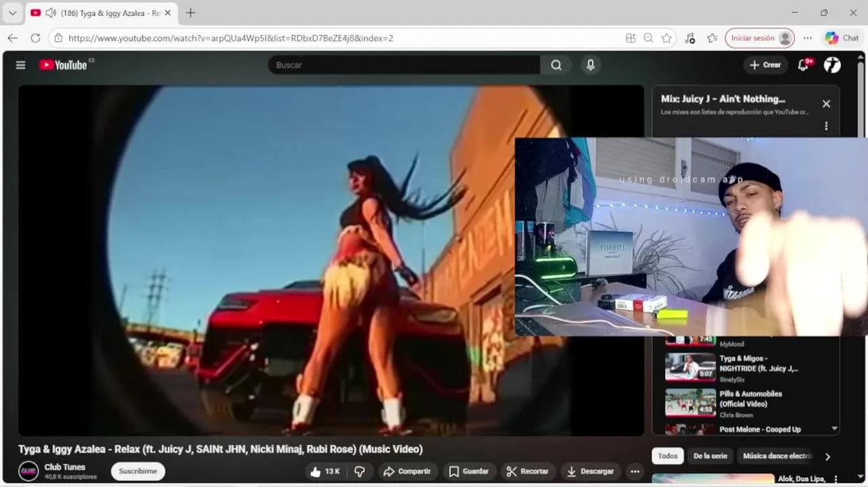Open the zoom magnifier in address bar
The width and height of the screenshot is (868, 487).
(x=648, y=38)
